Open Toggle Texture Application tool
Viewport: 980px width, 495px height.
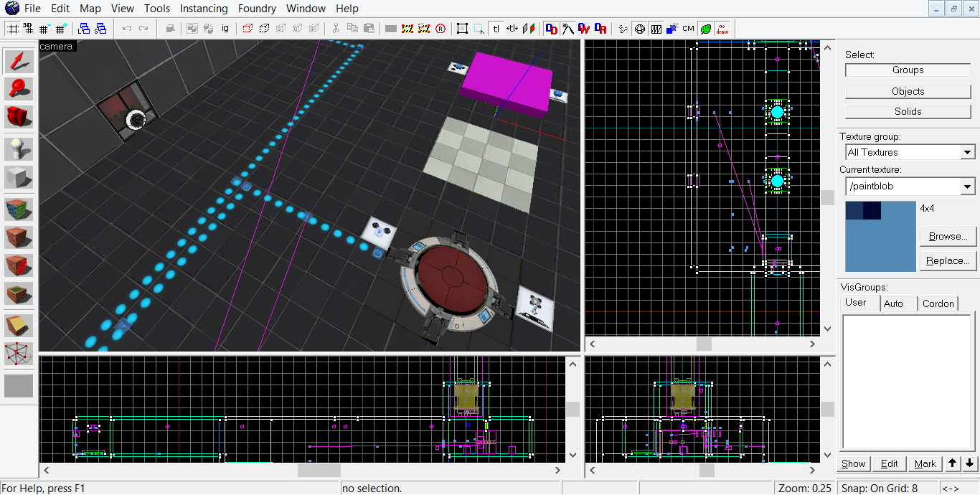pyautogui.click(x=19, y=210)
